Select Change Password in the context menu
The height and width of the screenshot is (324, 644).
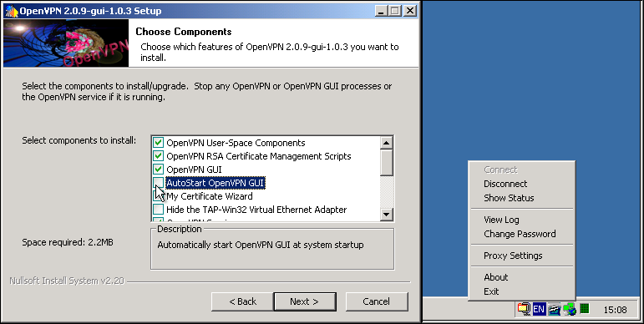point(521,234)
